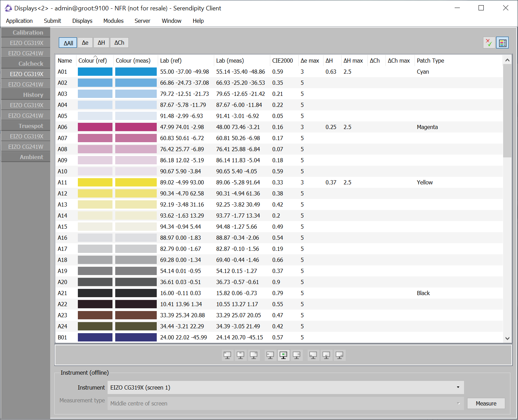
Task: Select middle-left screen position icon
Action: (270, 355)
